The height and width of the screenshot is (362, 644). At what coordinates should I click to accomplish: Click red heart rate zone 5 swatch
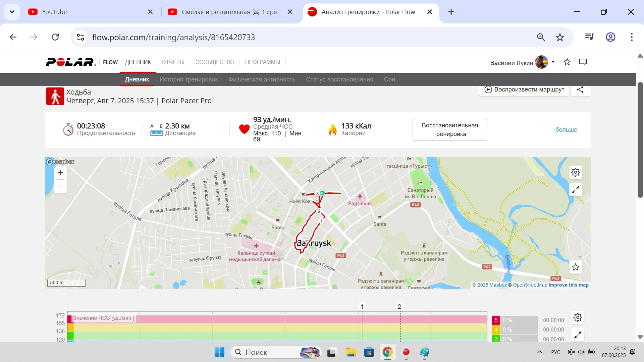point(496,320)
